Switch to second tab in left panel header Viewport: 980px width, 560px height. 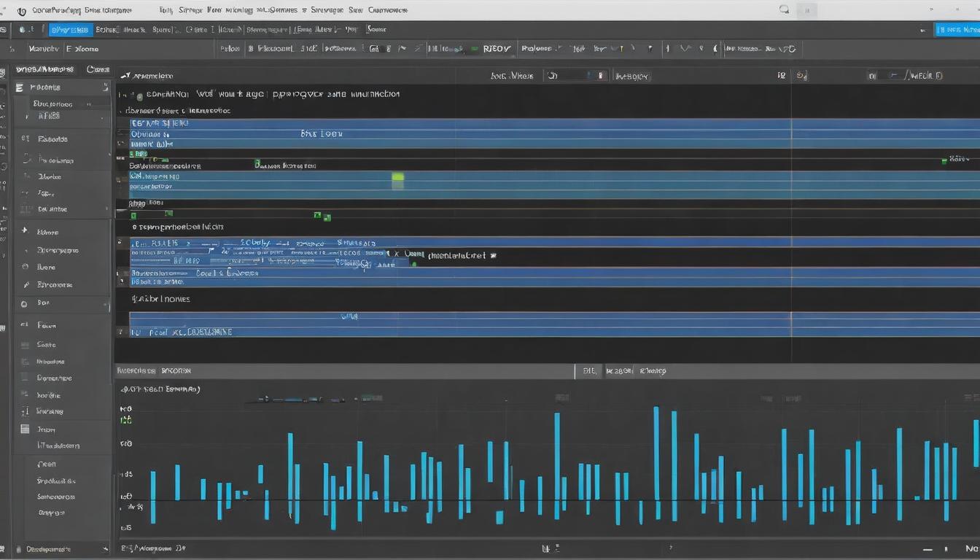point(98,69)
